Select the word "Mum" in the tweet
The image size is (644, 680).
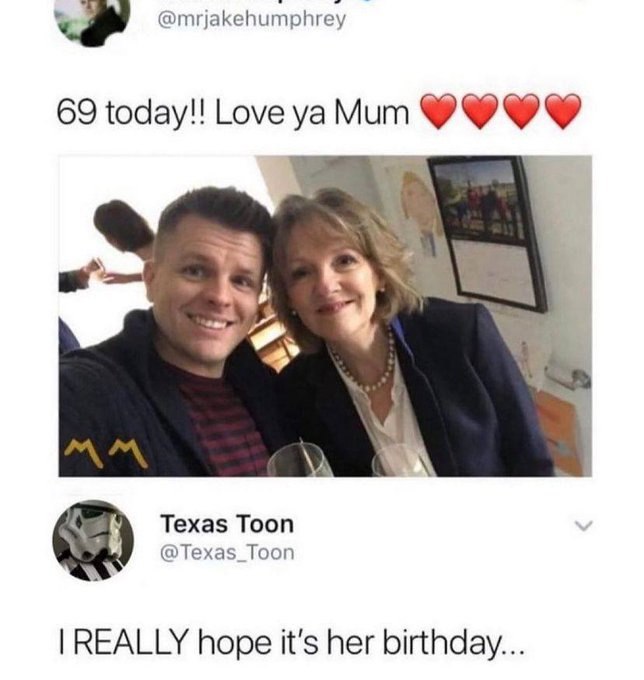point(371,113)
